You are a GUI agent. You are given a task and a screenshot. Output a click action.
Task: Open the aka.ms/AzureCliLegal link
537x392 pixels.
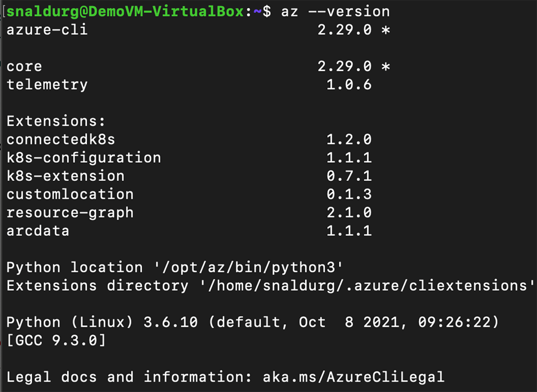click(353, 377)
